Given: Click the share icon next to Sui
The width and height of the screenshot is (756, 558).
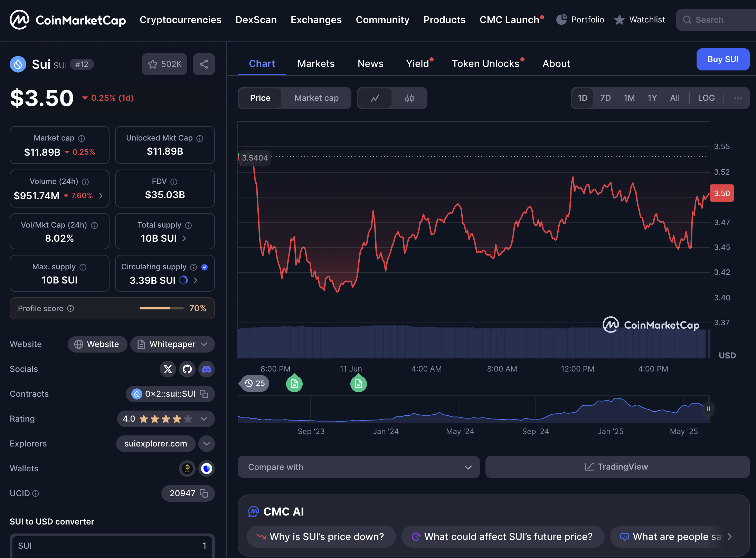Looking at the screenshot, I should (204, 64).
